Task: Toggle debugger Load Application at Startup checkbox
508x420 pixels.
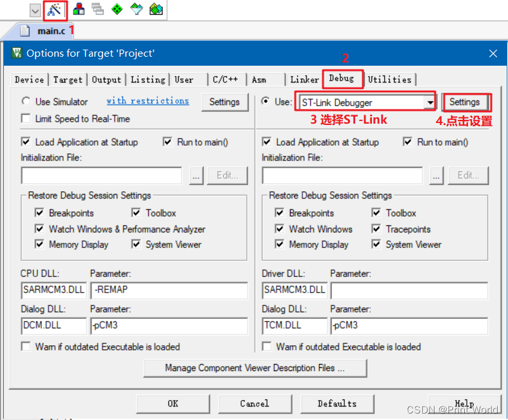Action: coord(267,142)
